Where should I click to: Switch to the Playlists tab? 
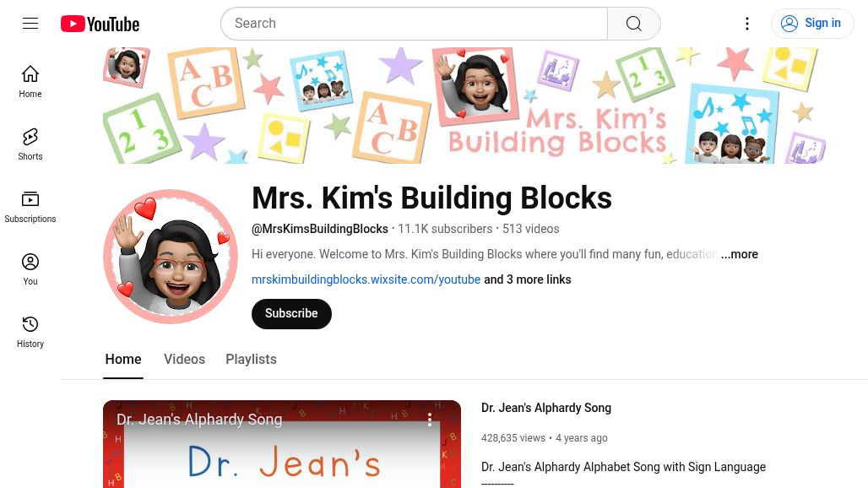pos(251,360)
